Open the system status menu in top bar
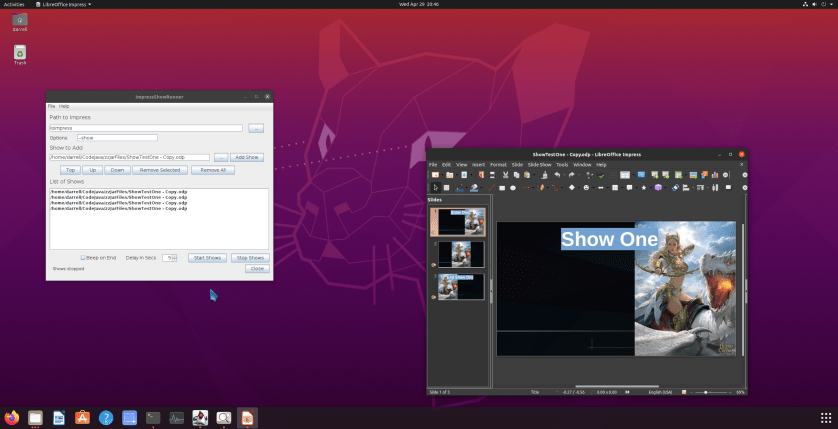838x429 pixels. click(x=818, y=4)
